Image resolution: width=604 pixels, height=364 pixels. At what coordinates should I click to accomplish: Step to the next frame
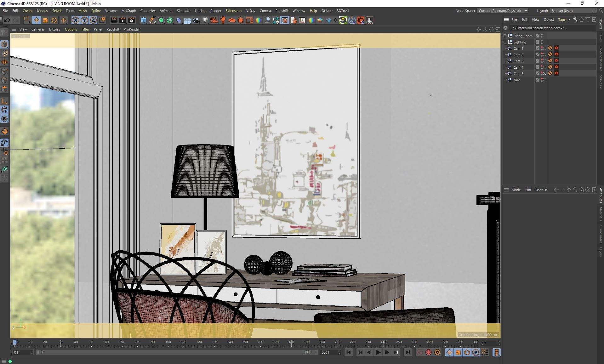click(x=387, y=352)
